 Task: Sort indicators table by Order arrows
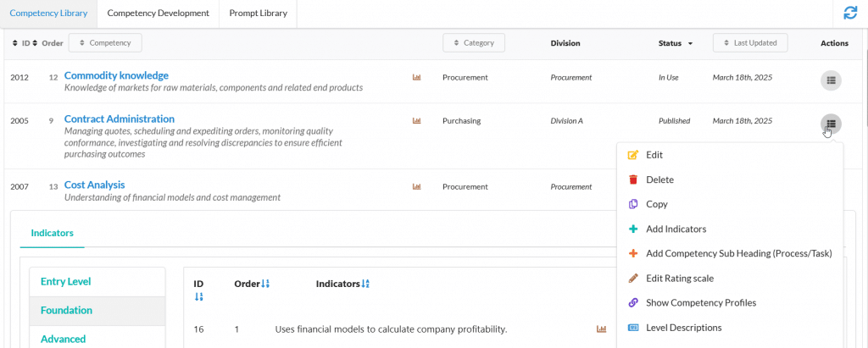click(x=265, y=284)
